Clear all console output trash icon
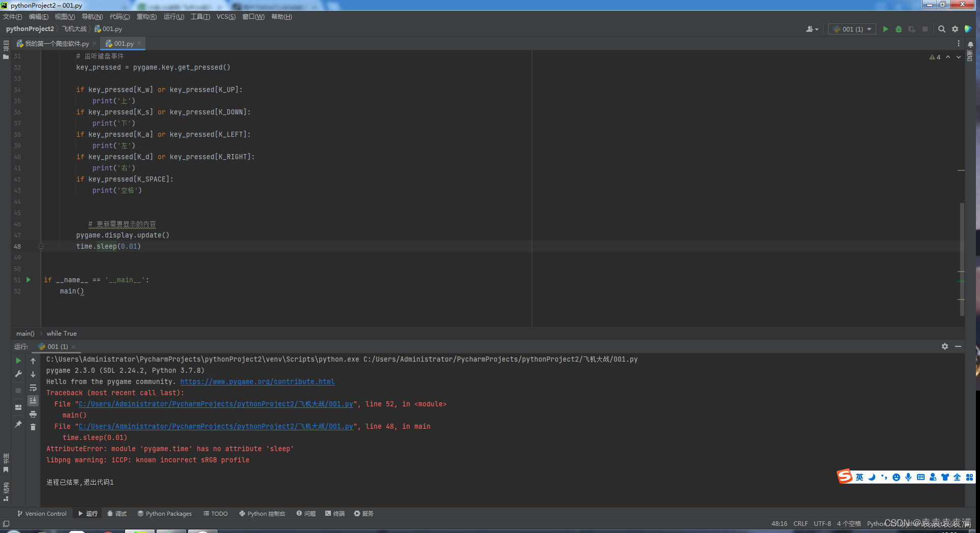The width and height of the screenshot is (980, 533). [33, 427]
